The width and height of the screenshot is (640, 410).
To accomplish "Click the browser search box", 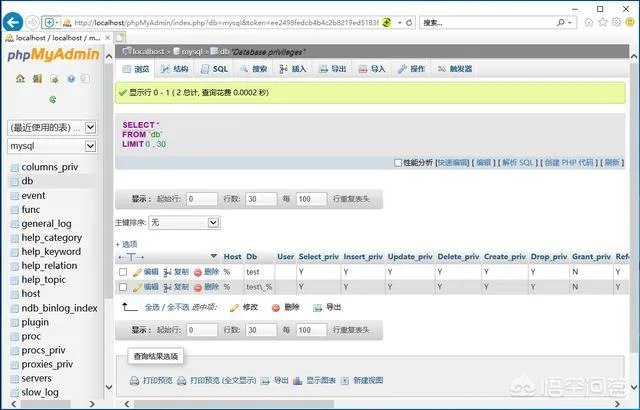I will [488, 22].
